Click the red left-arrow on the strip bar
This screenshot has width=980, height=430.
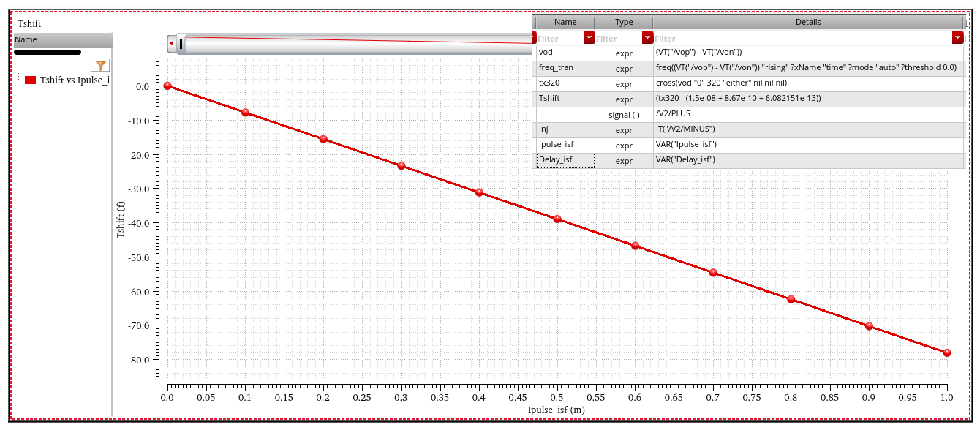pos(171,45)
